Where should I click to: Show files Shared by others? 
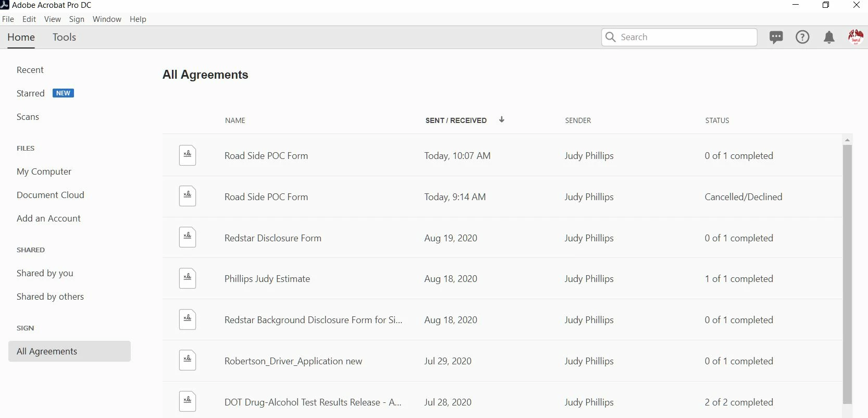point(50,297)
